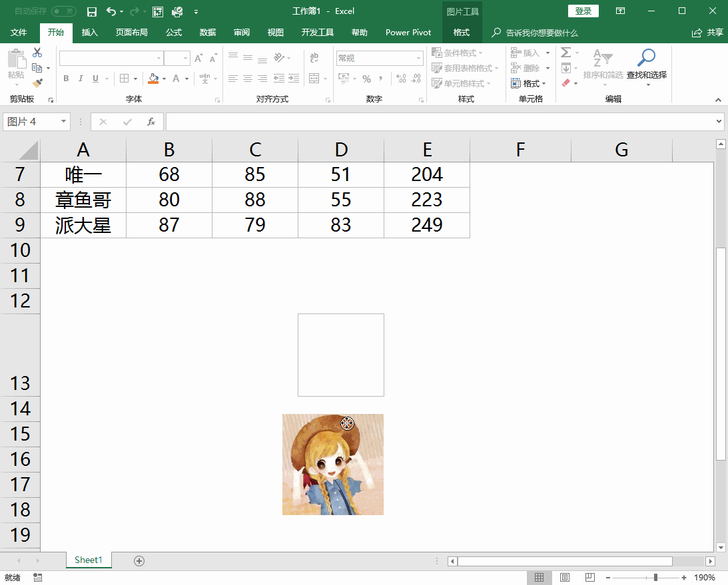This screenshot has height=585, width=728.
Task: Toggle center horizontal alignment
Action: point(248,79)
